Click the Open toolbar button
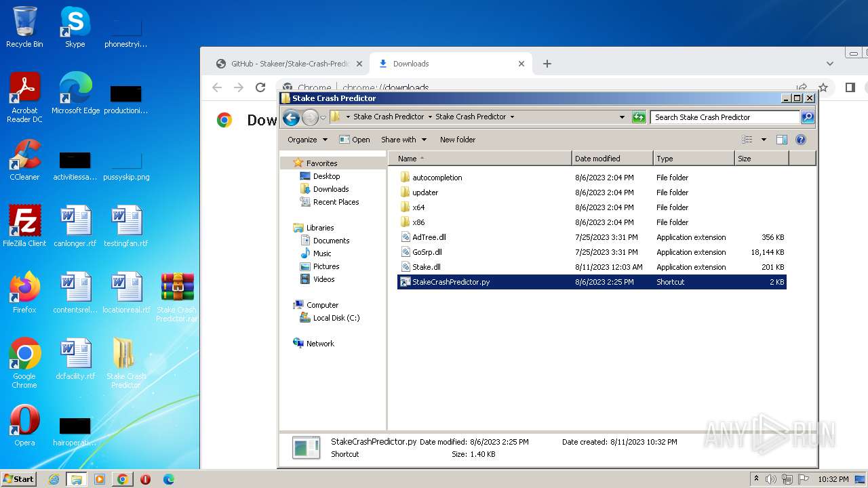 pos(355,140)
